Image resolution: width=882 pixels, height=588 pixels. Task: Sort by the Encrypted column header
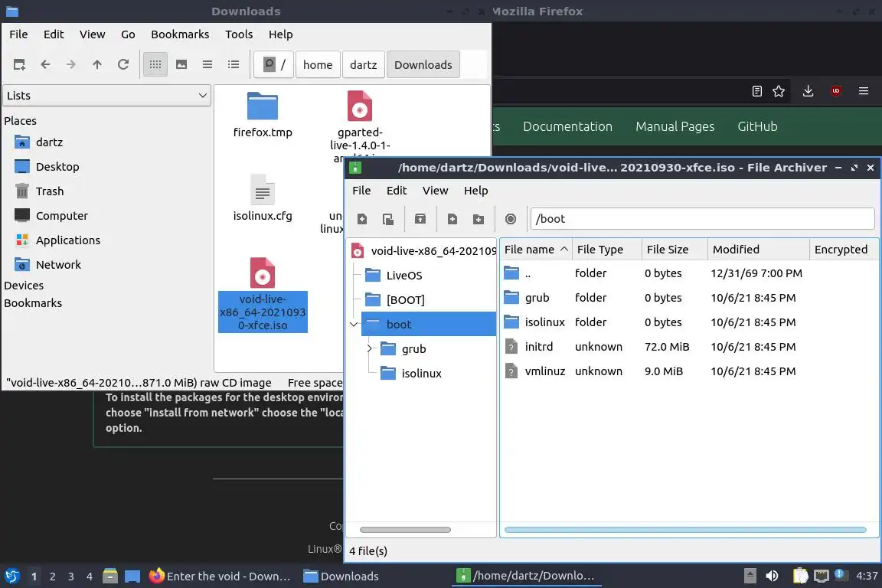click(x=844, y=250)
